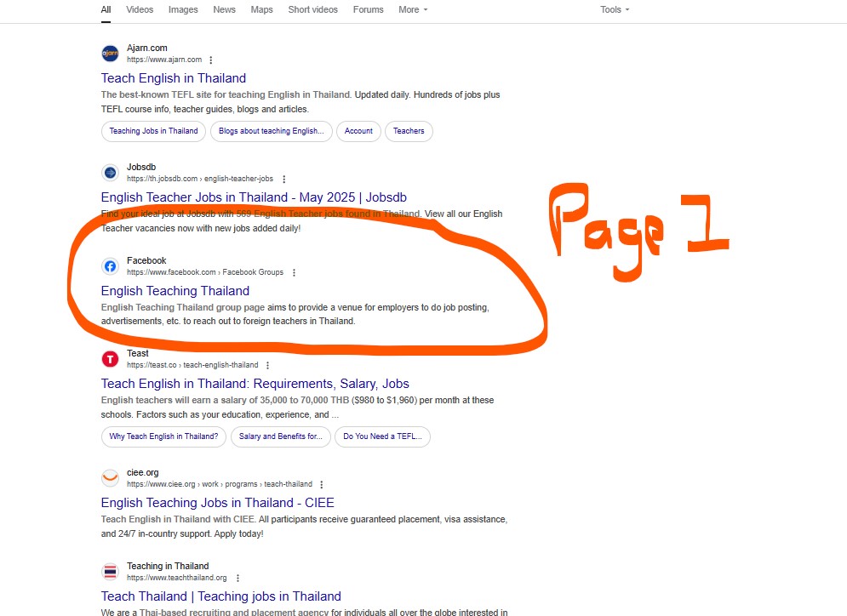Open the Tools dropdown
This screenshot has width=847, height=616.
(x=615, y=9)
